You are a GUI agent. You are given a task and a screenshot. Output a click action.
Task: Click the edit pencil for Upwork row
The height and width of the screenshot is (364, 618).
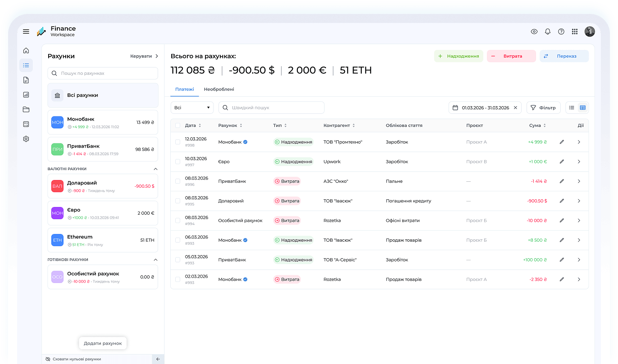[x=562, y=162]
